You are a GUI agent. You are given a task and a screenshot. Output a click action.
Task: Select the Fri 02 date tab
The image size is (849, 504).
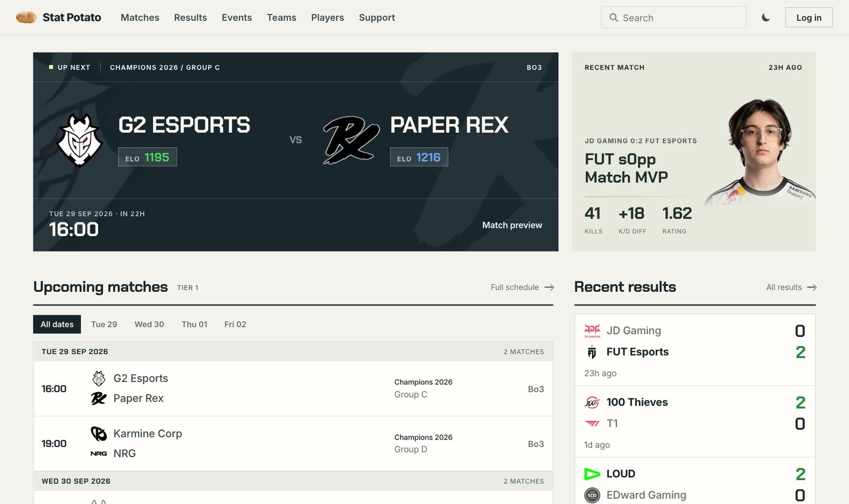[x=235, y=324]
